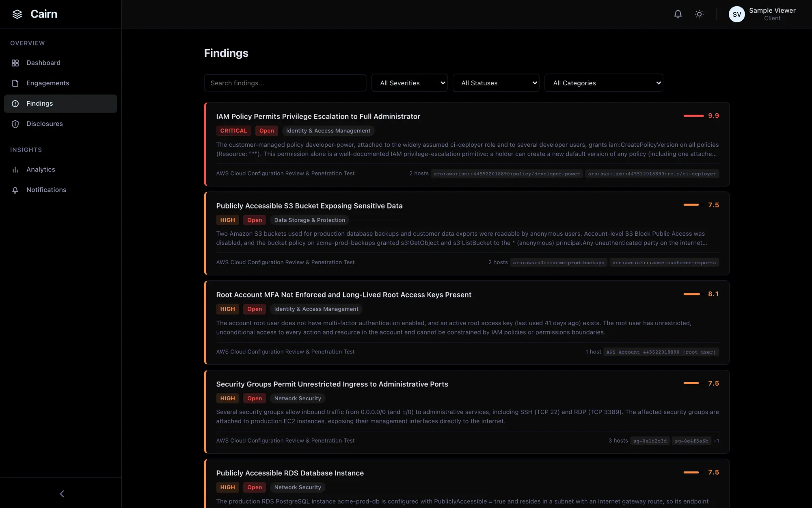The image size is (812, 508).
Task: Click the +1 more hosts indicator
Action: coord(716,441)
